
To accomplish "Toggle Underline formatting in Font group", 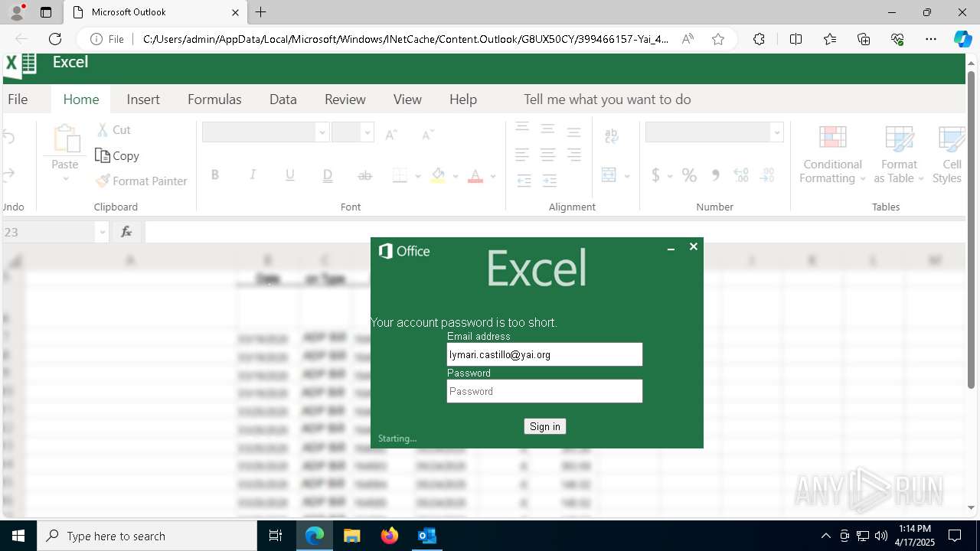I will click(290, 175).
